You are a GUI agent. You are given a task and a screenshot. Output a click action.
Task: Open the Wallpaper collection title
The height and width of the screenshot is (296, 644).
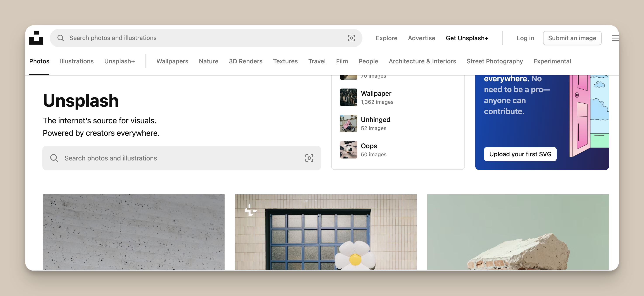tap(376, 93)
